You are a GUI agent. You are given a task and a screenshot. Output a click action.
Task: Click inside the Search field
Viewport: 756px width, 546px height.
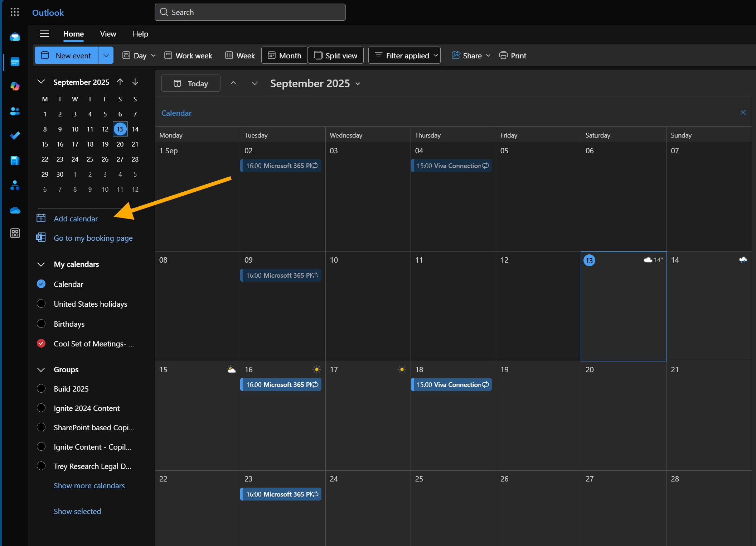[250, 12]
